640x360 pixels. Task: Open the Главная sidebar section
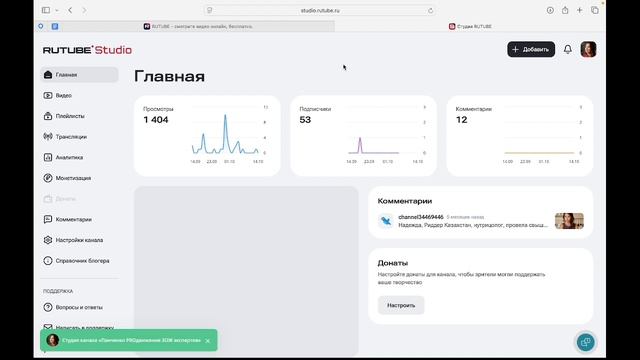pyautogui.click(x=79, y=75)
